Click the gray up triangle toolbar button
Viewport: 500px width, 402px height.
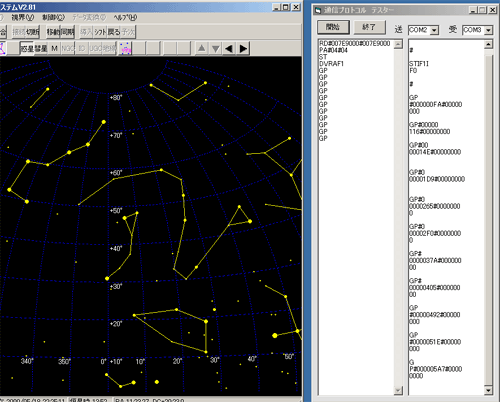[x=201, y=49]
